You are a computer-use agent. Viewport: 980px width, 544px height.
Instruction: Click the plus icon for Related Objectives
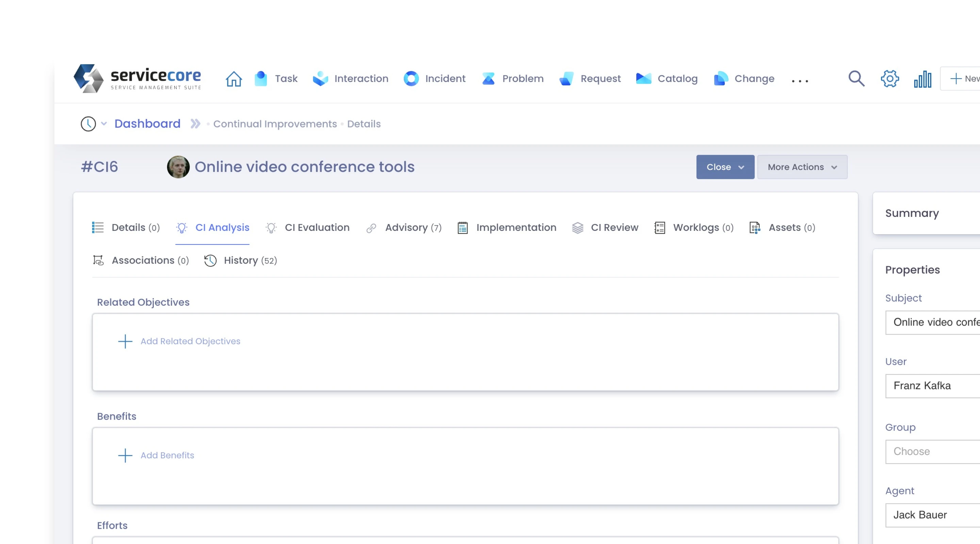click(125, 341)
